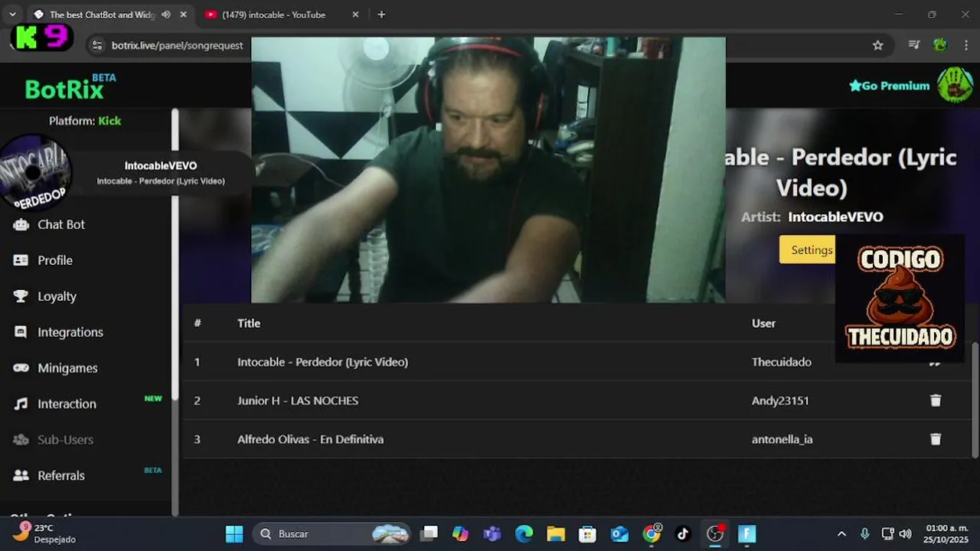
Task: Click the yellow Settings button
Action: click(x=808, y=249)
